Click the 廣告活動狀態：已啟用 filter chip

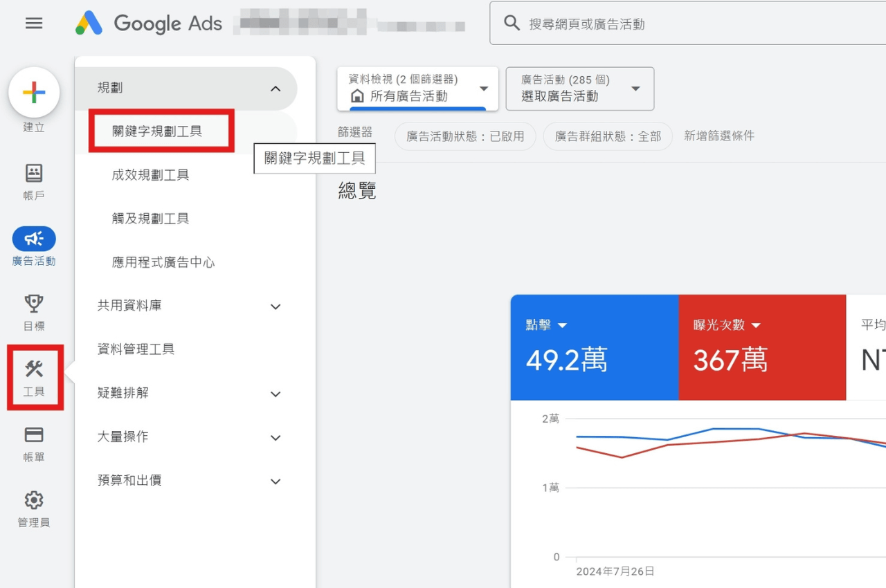(x=465, y=136)
